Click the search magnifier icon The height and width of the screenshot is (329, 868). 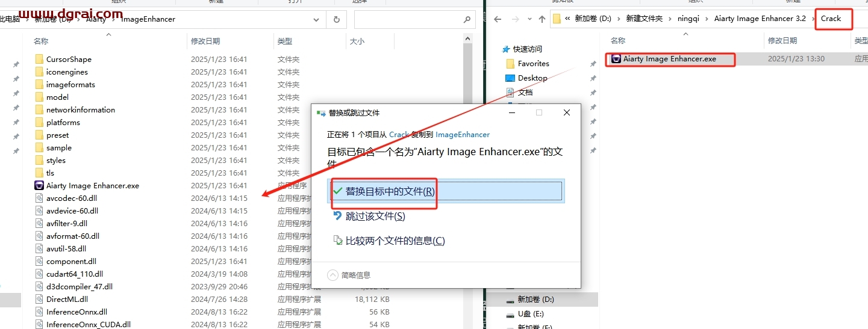tap(466, 19)
